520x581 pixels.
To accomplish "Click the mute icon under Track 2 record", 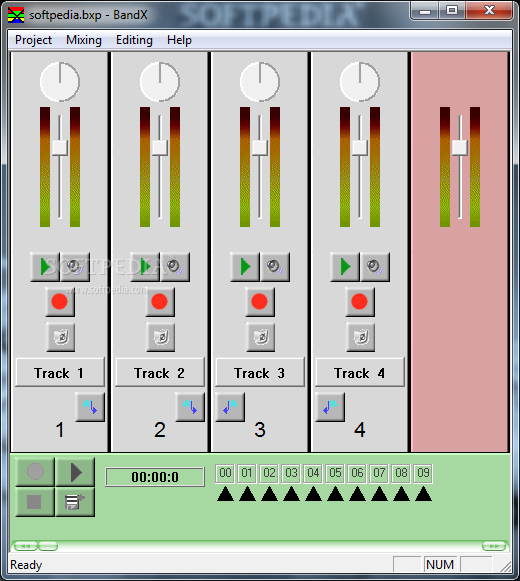I will click(x=160, y=337).
